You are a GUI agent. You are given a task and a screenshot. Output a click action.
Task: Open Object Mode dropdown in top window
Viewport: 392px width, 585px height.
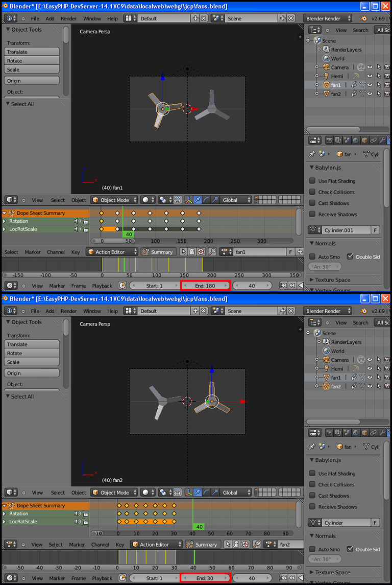(x=114, y=200)
